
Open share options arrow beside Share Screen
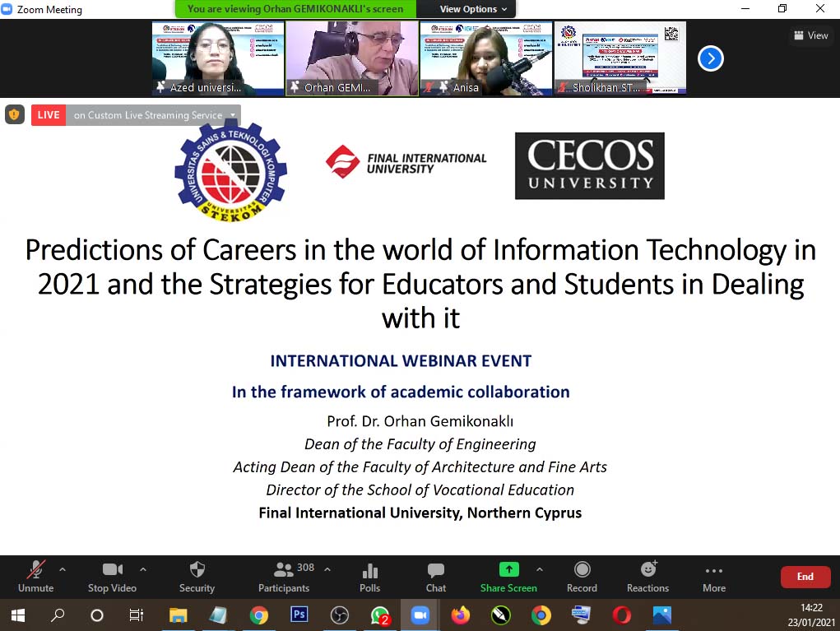click(x=540, y=569)
